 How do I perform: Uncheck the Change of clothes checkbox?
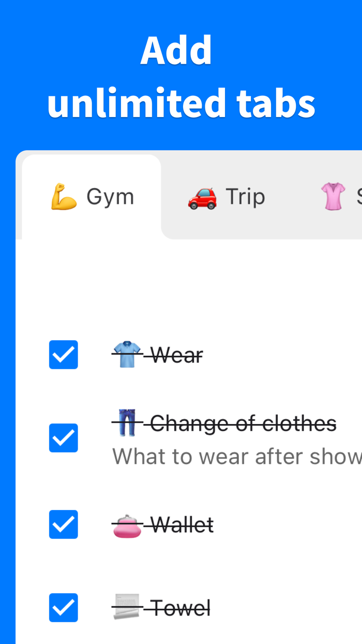tap(63, 437)
